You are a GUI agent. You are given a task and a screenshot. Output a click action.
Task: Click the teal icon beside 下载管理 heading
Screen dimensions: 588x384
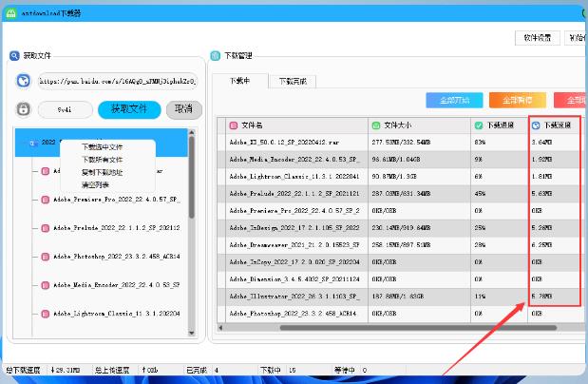[216, 56]
